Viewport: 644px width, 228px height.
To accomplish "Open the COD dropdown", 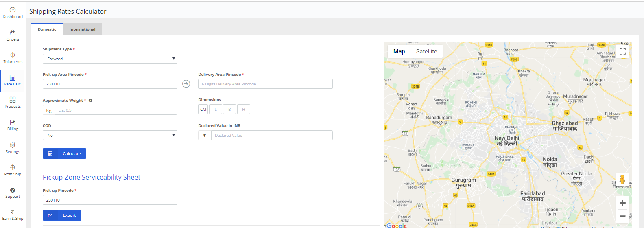I will point(110,135).
